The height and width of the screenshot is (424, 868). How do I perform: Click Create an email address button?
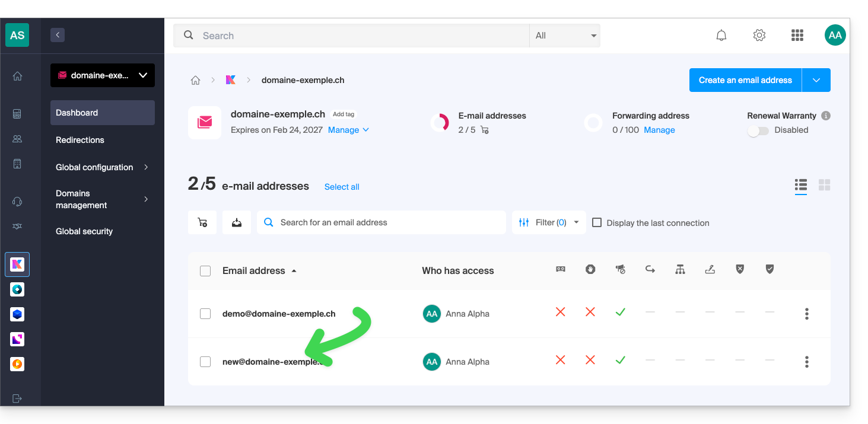point(745,80)
